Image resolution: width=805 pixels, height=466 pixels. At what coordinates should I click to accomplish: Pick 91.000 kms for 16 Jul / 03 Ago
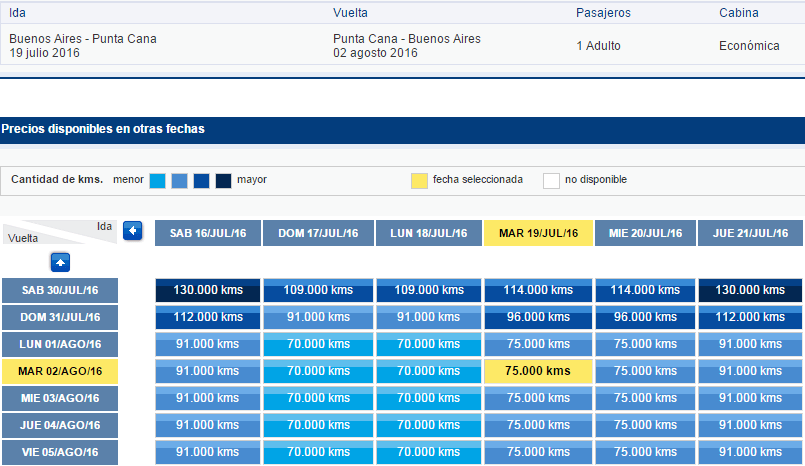[208, 398]
